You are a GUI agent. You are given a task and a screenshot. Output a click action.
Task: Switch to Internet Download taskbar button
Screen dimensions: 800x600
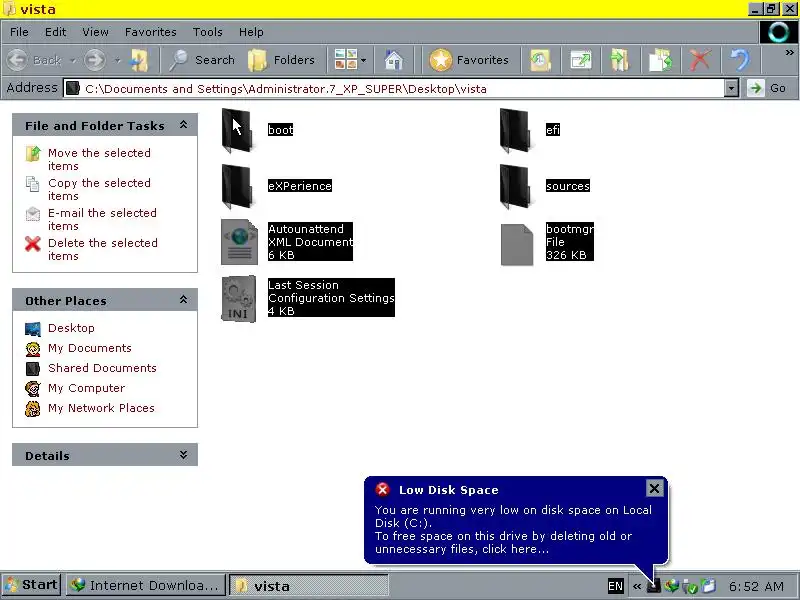pos(145,585)
